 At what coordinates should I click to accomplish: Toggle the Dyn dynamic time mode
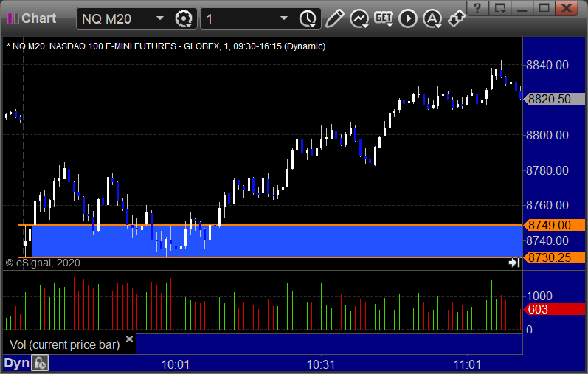16,363
